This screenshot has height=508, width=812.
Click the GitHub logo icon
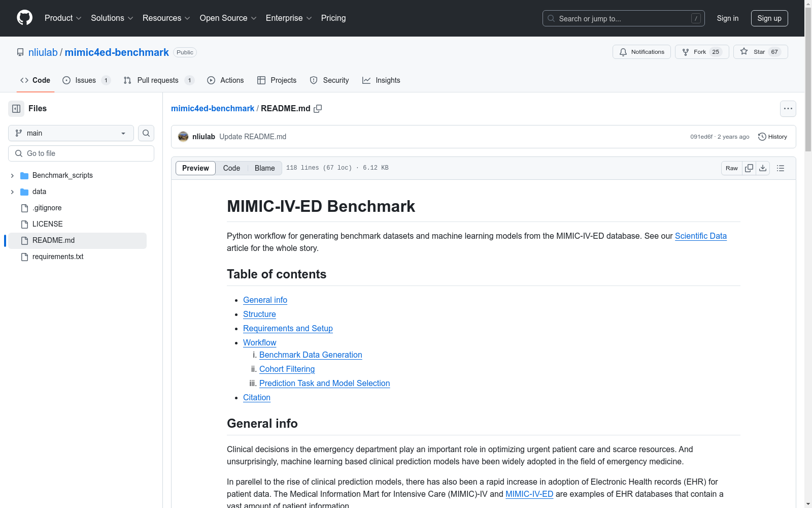click(x=24, y=18)
